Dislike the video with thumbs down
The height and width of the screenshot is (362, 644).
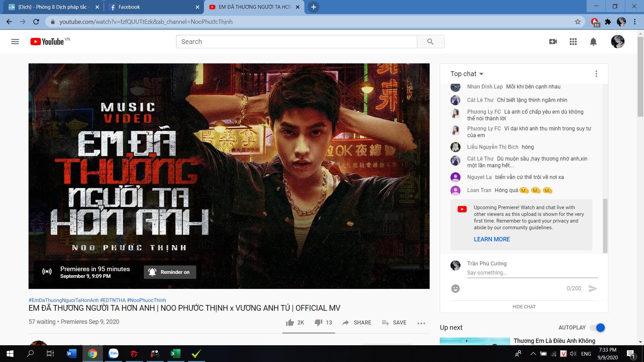pyautogui.click(x=318, y=322)
